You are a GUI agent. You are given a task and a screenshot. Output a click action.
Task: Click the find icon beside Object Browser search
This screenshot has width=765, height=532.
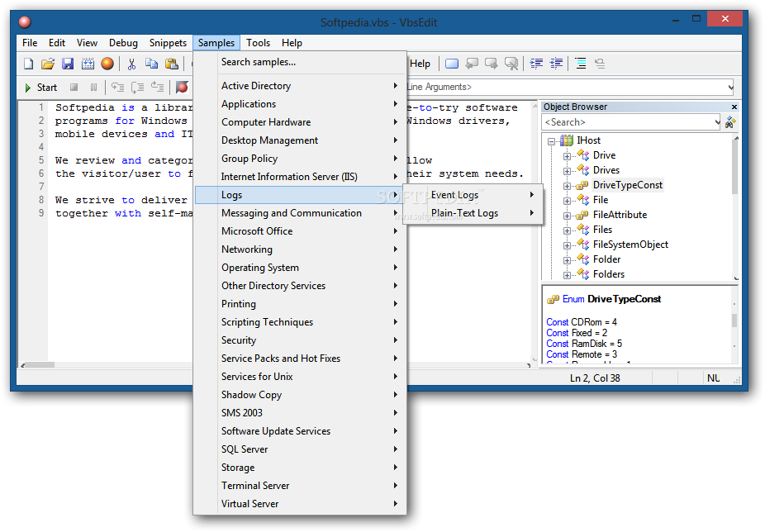click(730, 122)
